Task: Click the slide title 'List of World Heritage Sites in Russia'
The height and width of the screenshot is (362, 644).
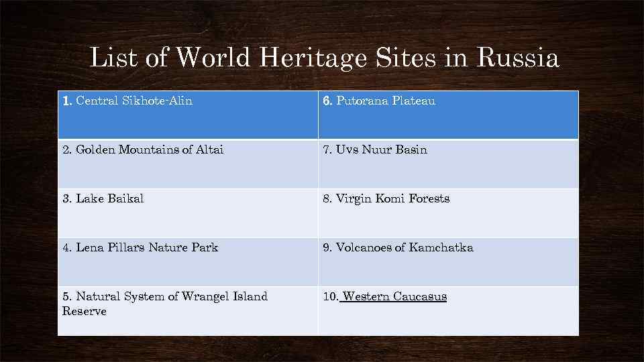Action: [324, 58]
